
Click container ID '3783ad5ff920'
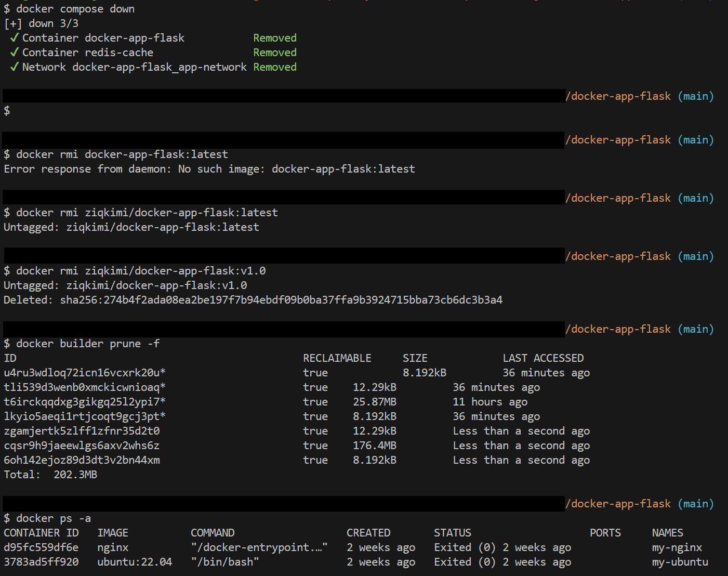pos(41,562)
